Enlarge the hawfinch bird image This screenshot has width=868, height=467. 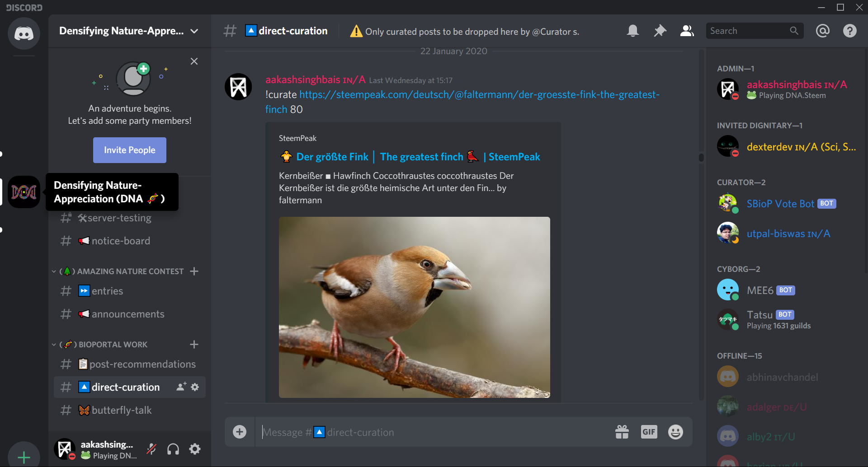[415, 307]
